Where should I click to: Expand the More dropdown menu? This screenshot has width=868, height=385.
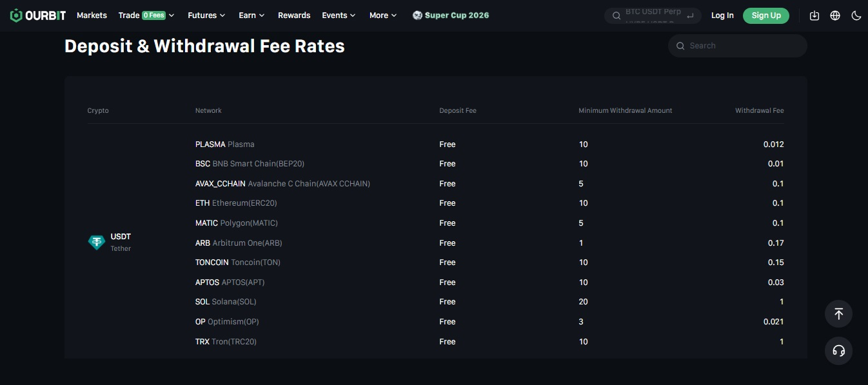tap(383, 15)
